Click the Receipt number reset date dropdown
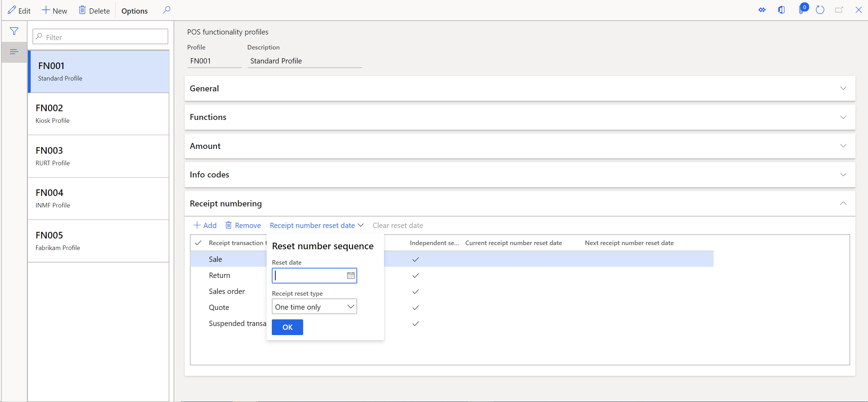 coord(316,225)
